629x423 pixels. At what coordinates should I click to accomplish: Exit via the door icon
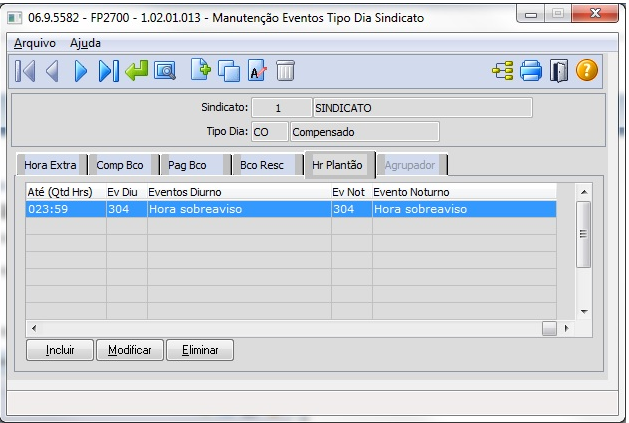tap(559, 71)
